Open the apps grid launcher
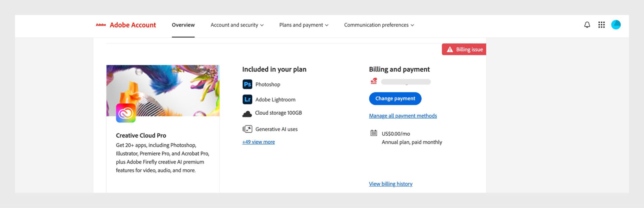 [601, 25]
